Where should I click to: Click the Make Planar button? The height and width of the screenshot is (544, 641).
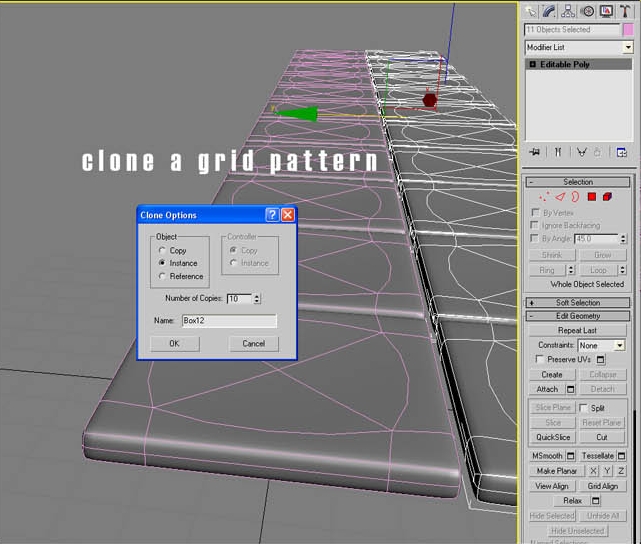pyautogui.click(x=557, y=471)
